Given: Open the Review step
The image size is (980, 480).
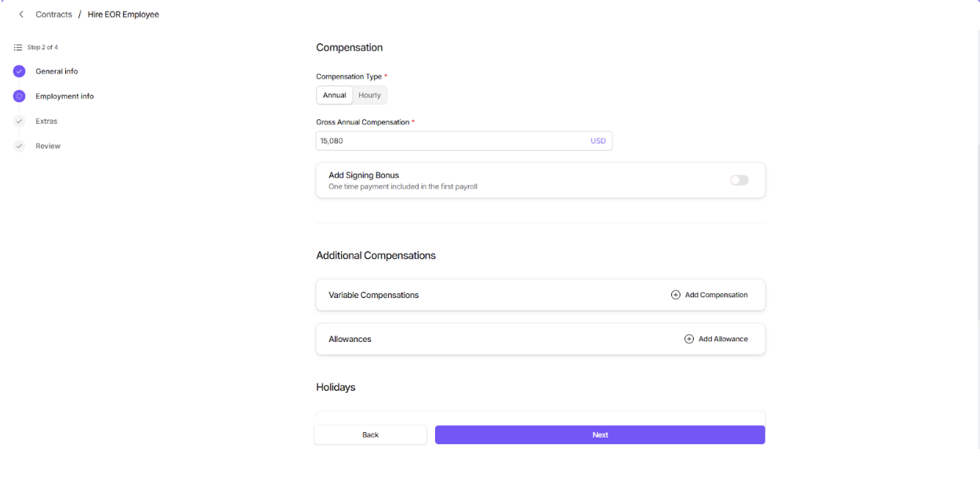Looking at the screenshot, I should click(x=48, y=147).
